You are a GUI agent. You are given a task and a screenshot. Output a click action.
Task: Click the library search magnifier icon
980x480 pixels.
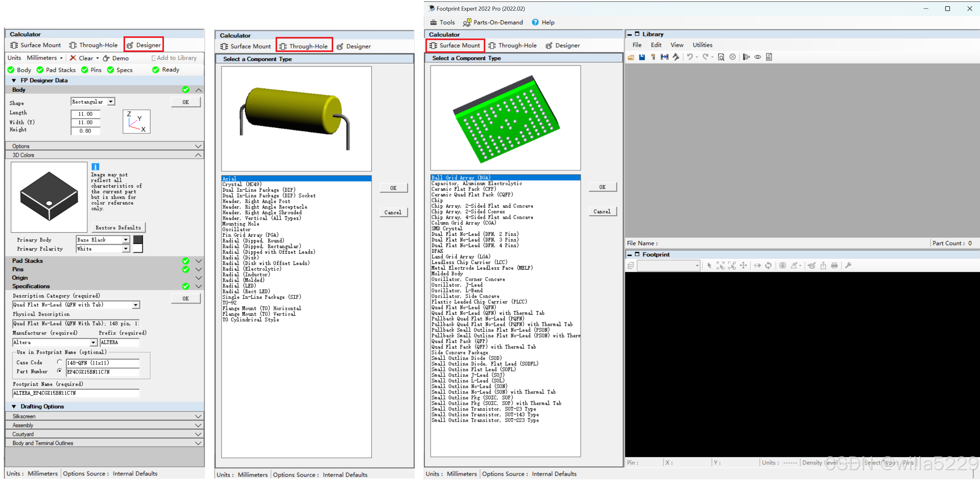point(721,57)
